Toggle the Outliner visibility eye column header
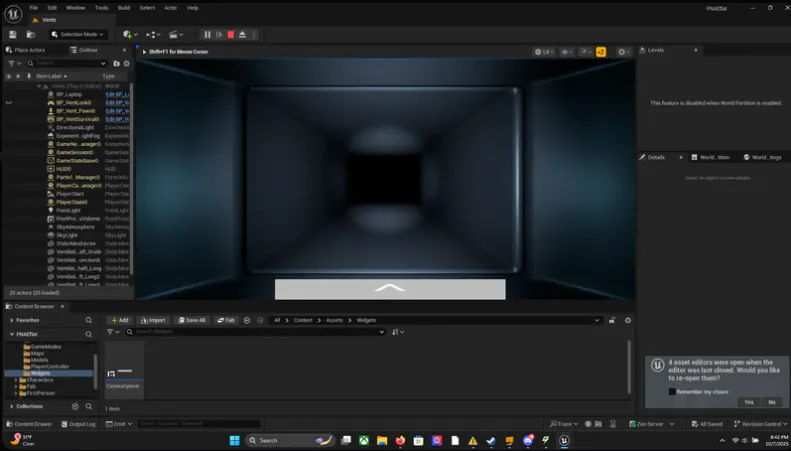This screenshot has height=451, width=791. (x=9, y=76)
